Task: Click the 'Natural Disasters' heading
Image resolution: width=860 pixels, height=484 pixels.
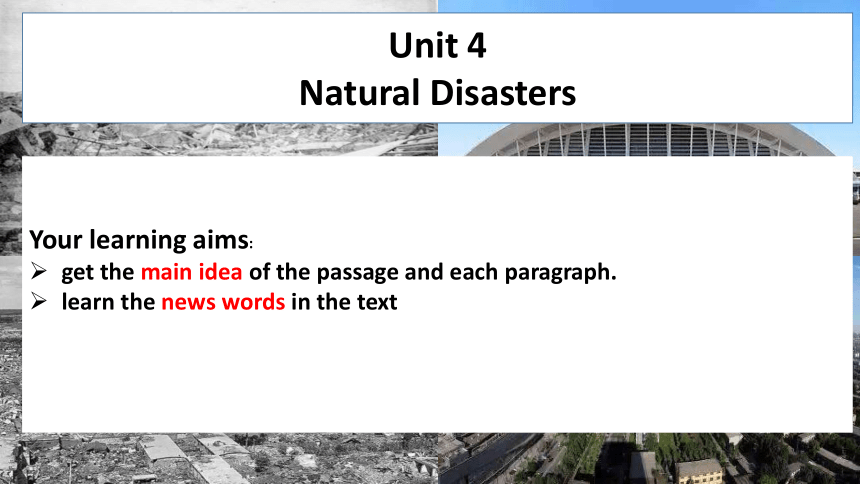Action: [437, 92]
